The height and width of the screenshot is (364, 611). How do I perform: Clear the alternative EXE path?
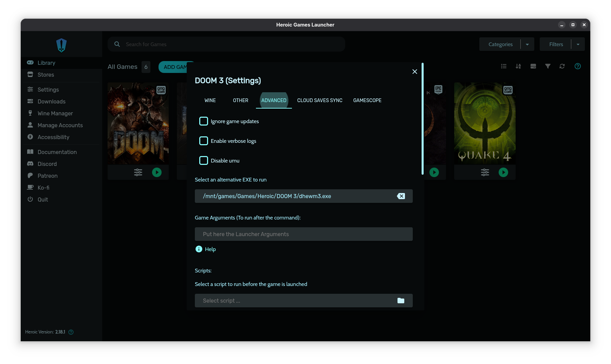point(401,196)
